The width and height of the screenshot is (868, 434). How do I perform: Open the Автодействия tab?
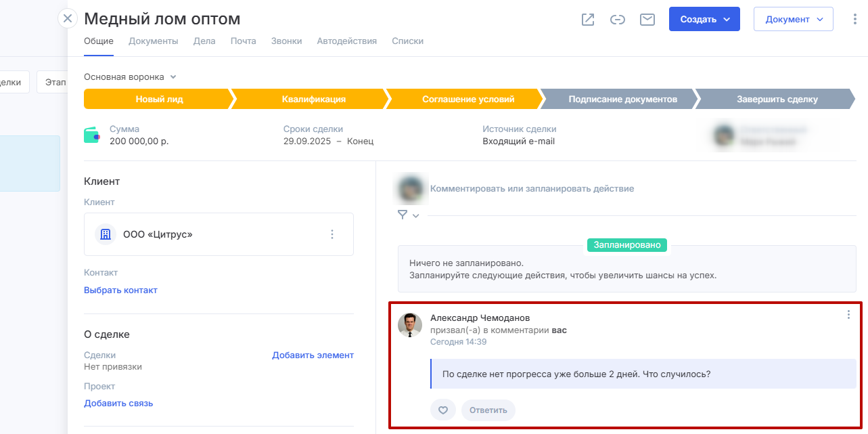(x=346, y=41)
